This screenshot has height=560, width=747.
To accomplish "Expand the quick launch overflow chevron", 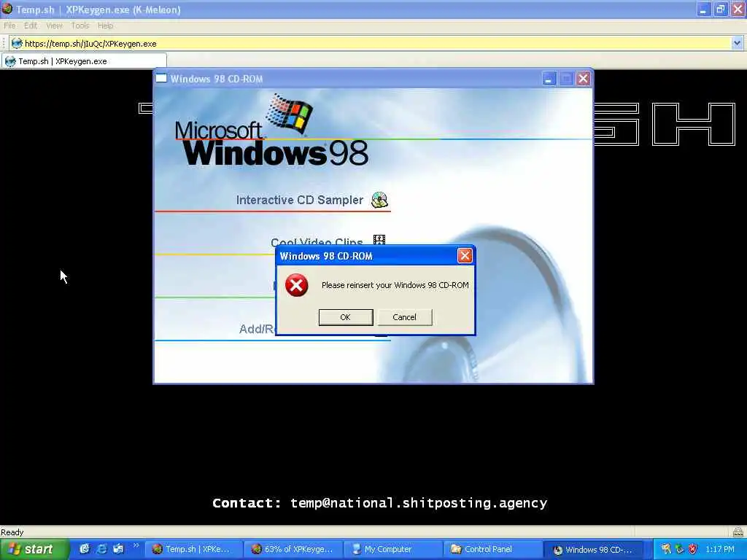I will click(x=136, y=545).
